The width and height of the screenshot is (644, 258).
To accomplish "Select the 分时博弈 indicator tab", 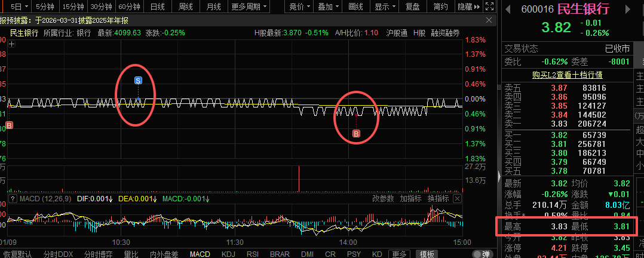I will pyautogui.click(x=98, y=254).
